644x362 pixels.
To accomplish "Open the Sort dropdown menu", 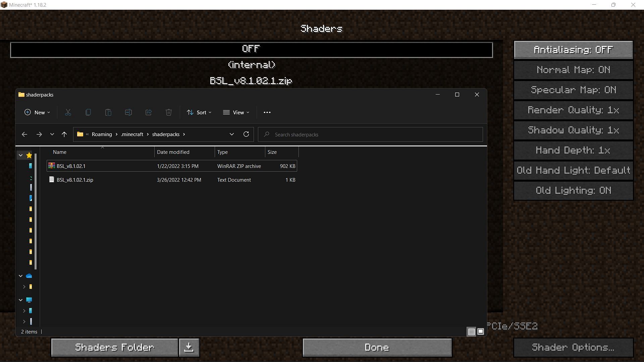I will (199, 113).
